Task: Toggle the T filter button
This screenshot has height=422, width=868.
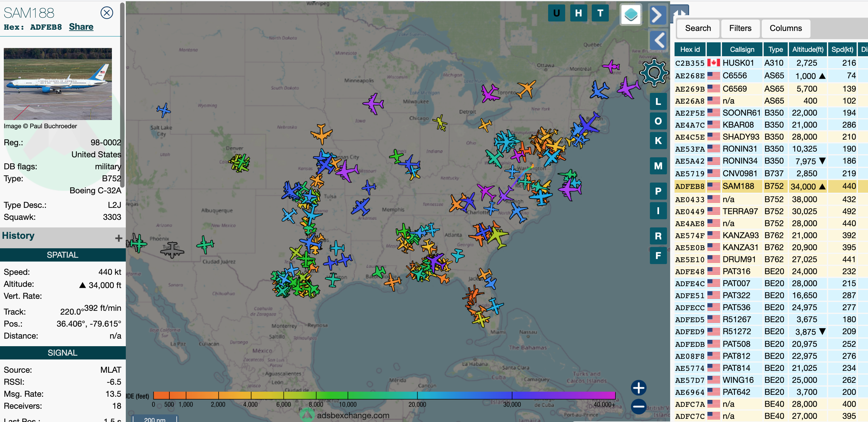Action: 600,13
